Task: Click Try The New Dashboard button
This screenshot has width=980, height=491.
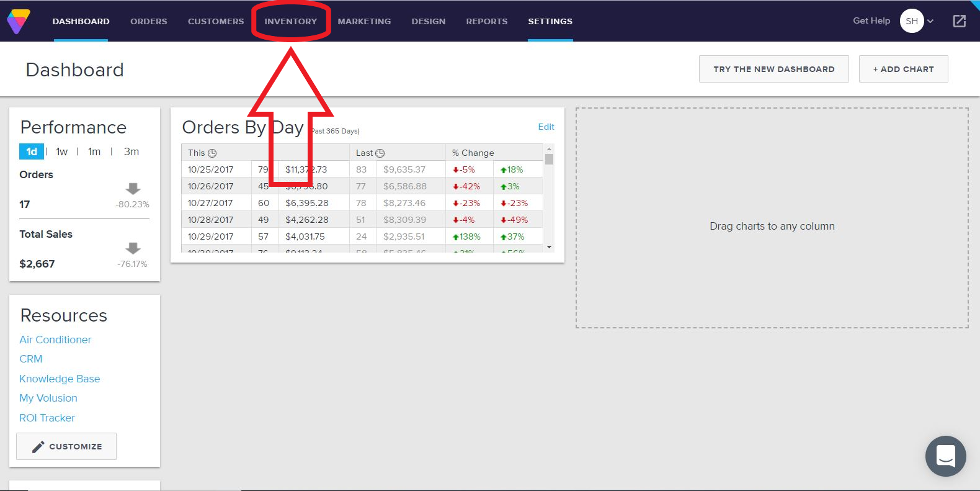Action: (x=773, y=69)
